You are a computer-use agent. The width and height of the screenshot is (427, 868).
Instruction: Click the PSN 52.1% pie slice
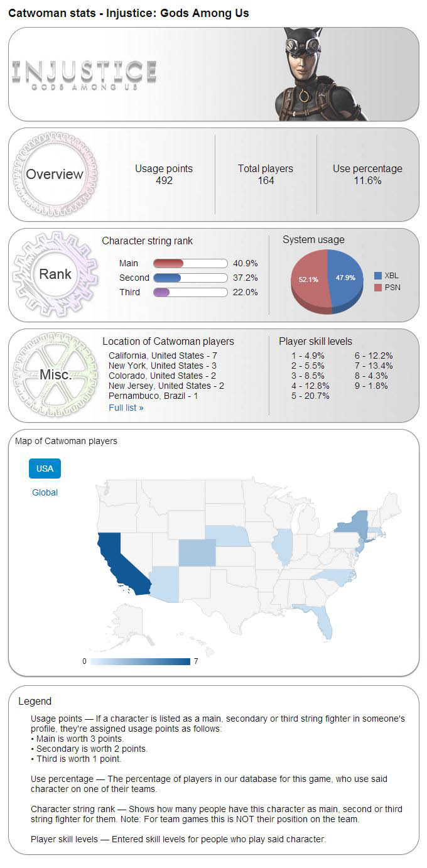pos(308,279)
